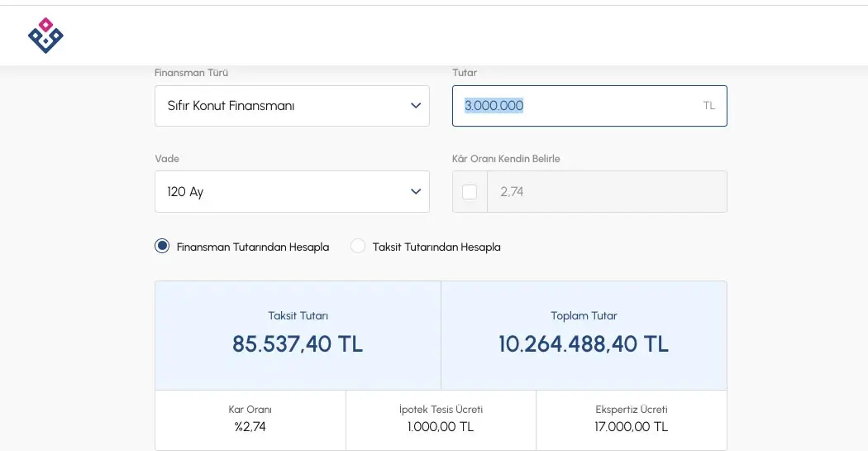
Task: Click the chevron arrow in Finansman Türü field
Action: coord(416,106)
